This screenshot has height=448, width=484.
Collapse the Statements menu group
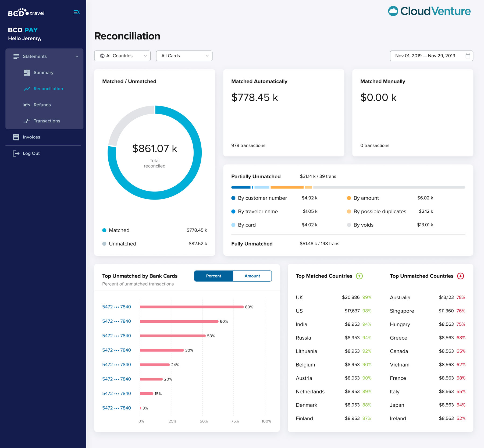point(77,56)
